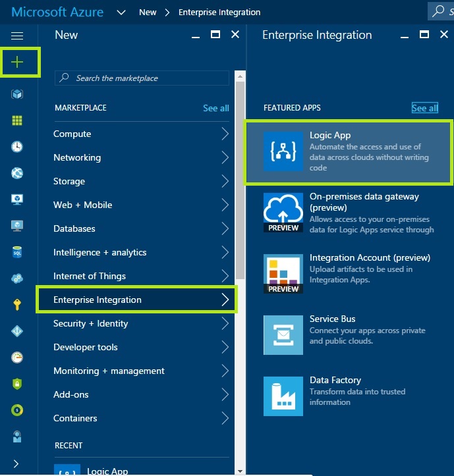Viewport: 454px width, 476px height.
Task: Expand the Internet of Things arrow
Action: coord(225,276)
